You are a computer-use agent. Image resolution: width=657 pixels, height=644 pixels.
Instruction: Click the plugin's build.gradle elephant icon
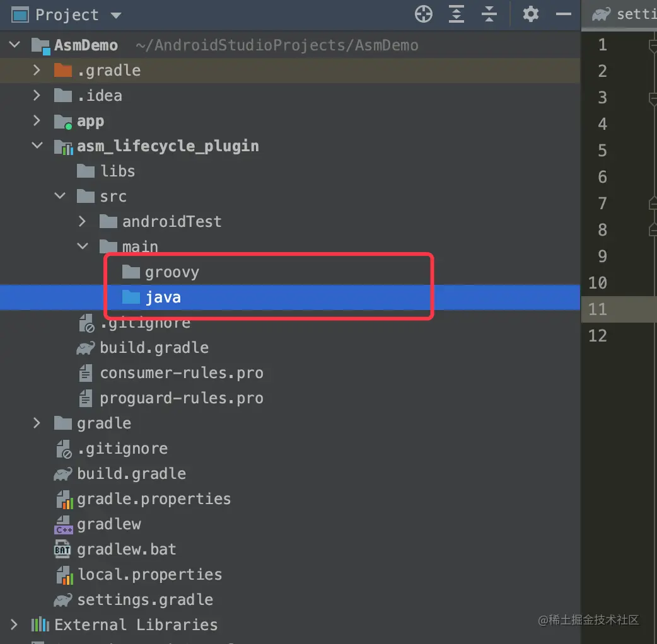point(86,348)
